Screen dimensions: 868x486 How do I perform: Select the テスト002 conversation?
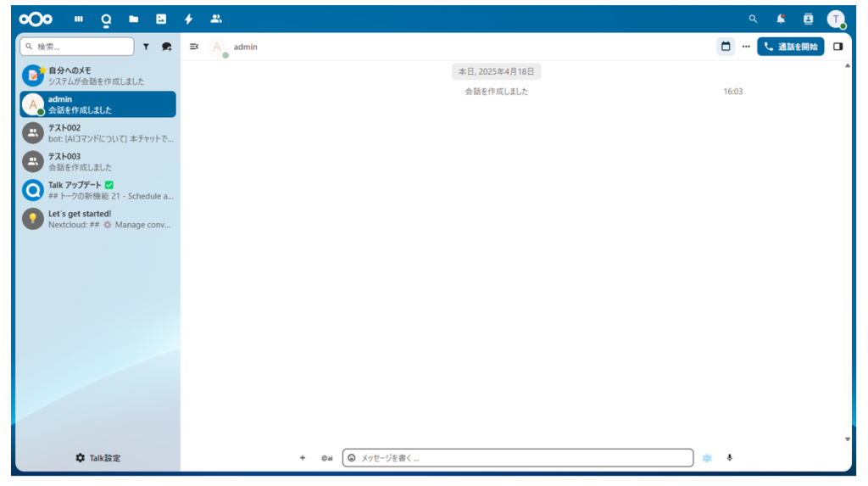coord(97,133)
